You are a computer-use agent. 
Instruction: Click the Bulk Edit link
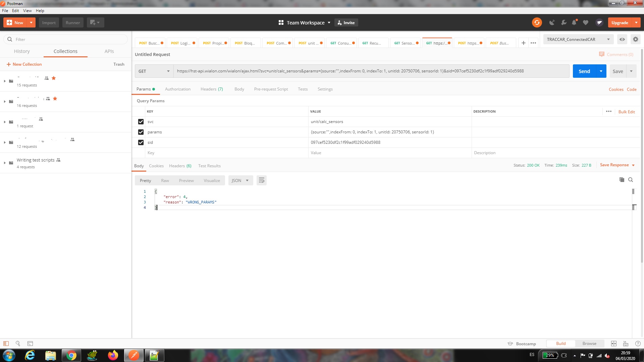pos(626,112)
